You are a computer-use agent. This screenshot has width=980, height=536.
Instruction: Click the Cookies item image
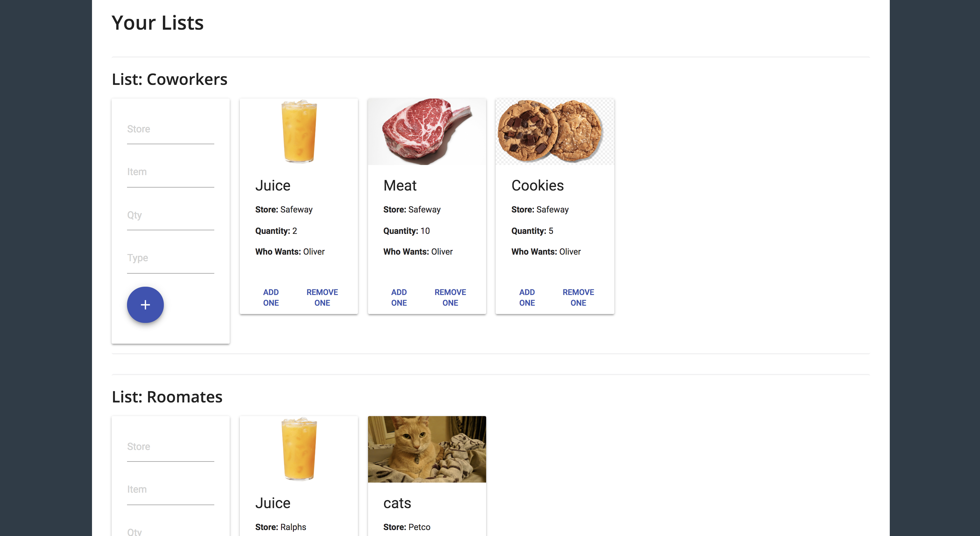point(554,131)
